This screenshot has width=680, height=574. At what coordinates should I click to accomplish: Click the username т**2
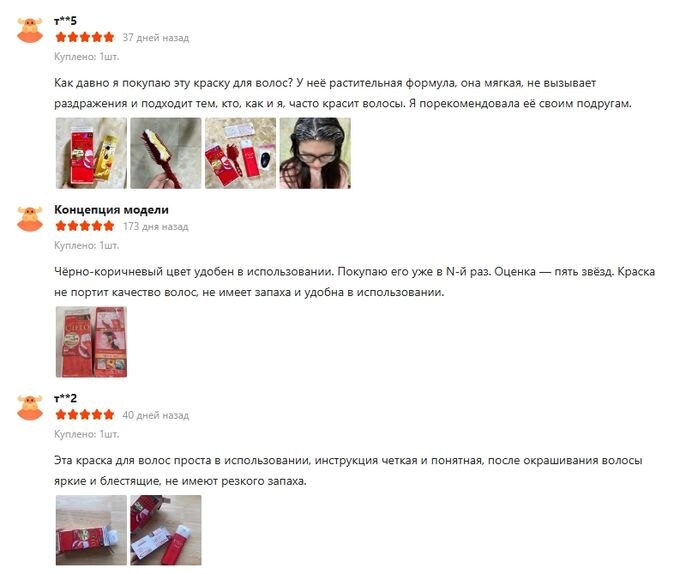[x=65, y=398]
